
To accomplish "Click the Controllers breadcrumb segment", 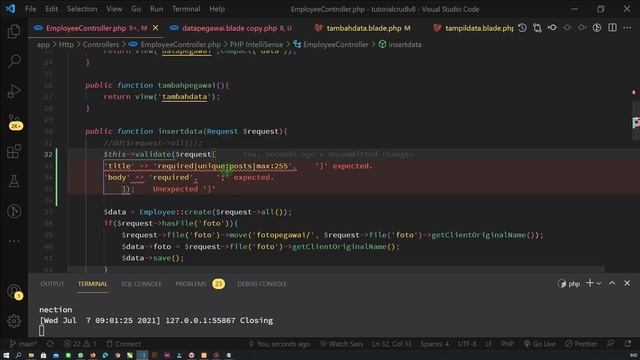I will point(101,44).
